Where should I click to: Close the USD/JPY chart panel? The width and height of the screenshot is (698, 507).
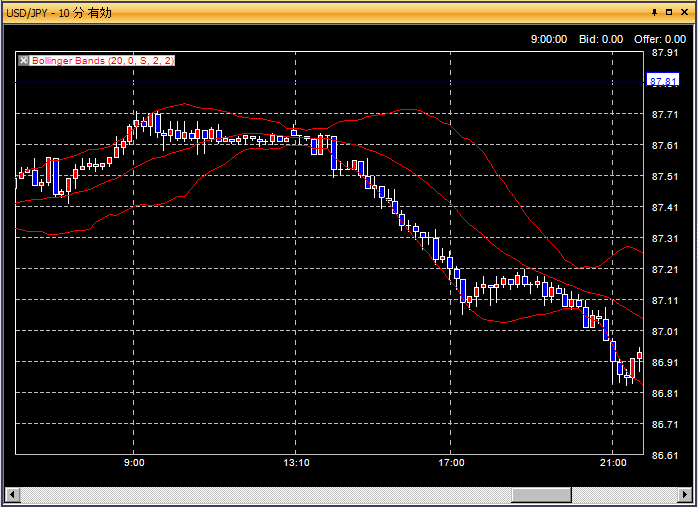[683, 11]
